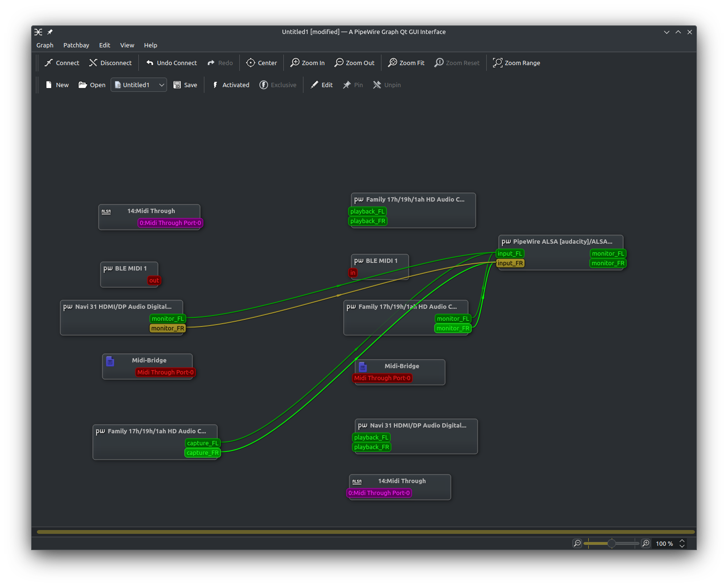Select the capture_FL output port

click(x=202, y=443)
